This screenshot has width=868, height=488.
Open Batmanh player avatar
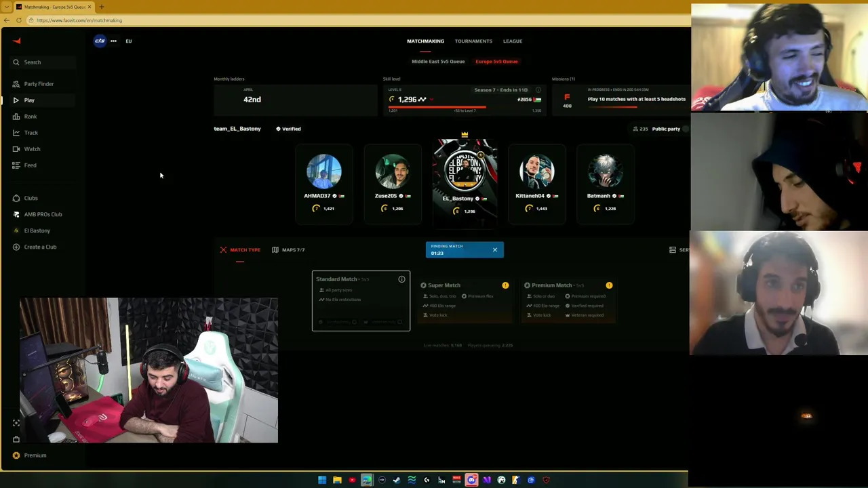click(x=605, y=171)
